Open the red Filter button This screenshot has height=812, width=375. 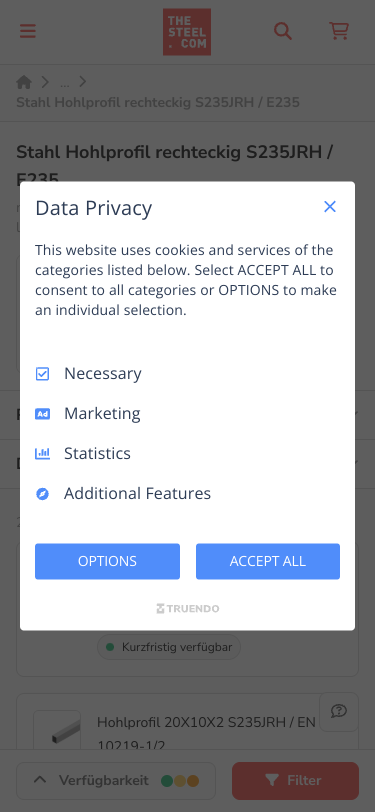(295, 780)
